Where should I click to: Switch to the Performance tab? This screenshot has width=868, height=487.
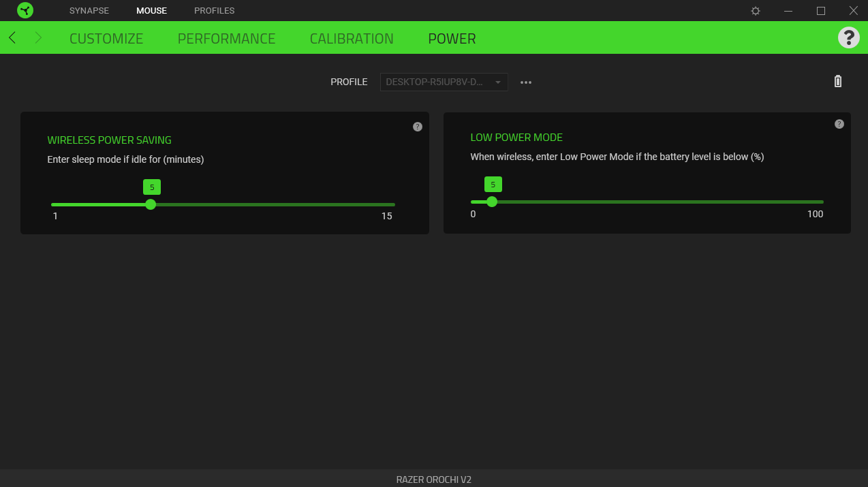(x=226, y=39)
